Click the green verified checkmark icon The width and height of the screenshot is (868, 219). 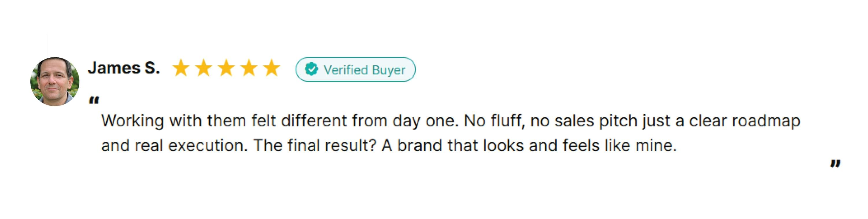[311, 69]
